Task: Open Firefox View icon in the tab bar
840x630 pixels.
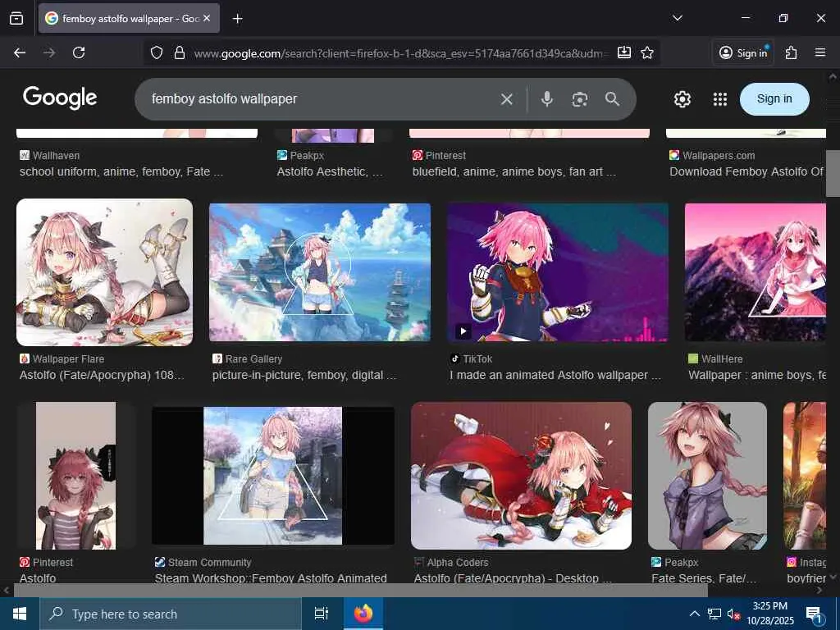Action: pos(16,18)
